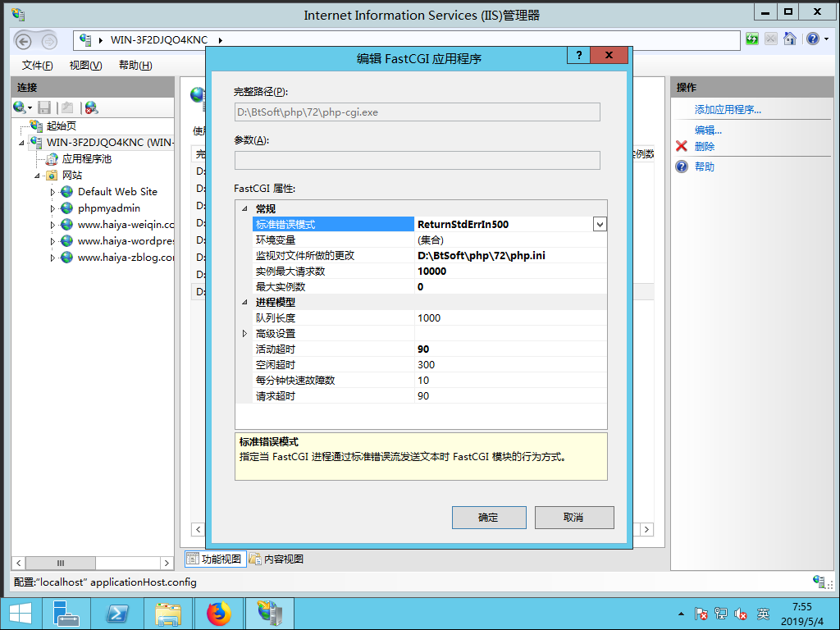Click the delete connection icon with red X
840x630 pixels.
click(91, 107)
